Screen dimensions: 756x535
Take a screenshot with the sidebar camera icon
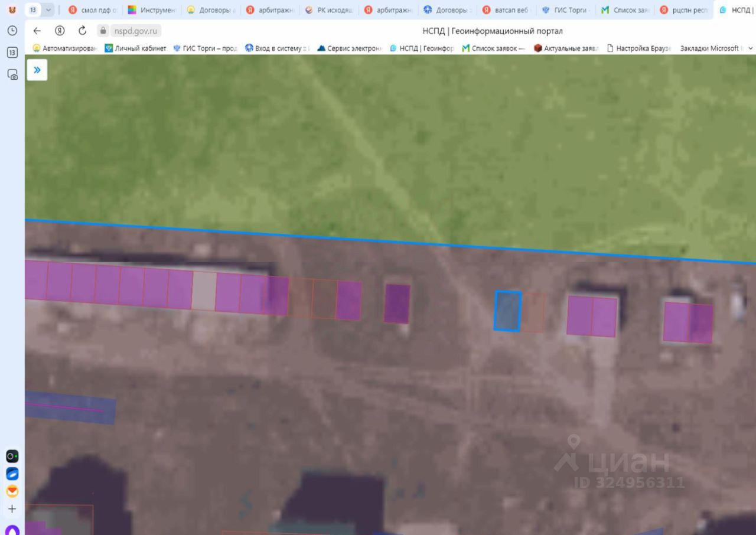coord(12,74)
